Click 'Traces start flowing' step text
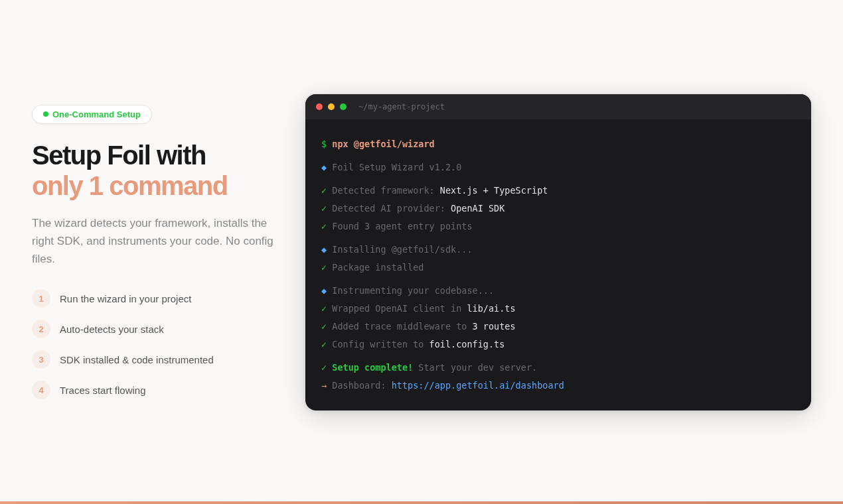Image resolution: width=843 pixels, height=504 pixels. (x=103, y=390)
